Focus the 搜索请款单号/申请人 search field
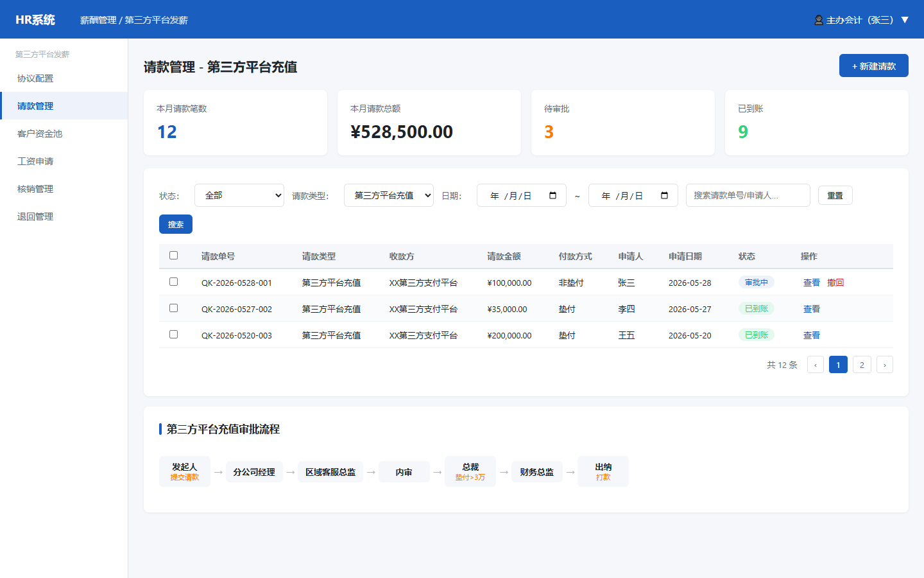This screenshot has height=578, width=924. [748, 195]
